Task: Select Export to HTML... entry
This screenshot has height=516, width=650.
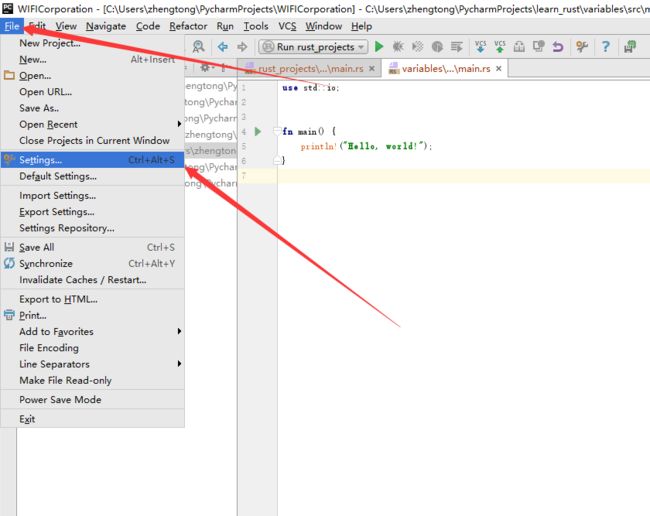Action: tap(92, 299)
